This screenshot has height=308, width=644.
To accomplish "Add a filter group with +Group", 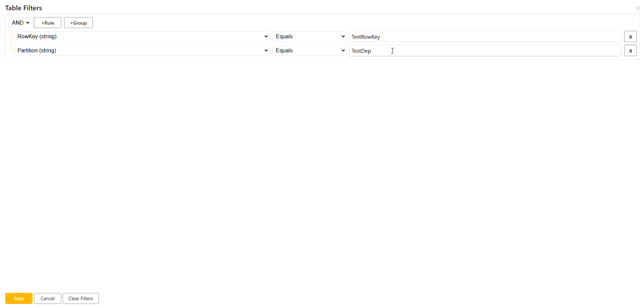I will click(x=78, y=23).
